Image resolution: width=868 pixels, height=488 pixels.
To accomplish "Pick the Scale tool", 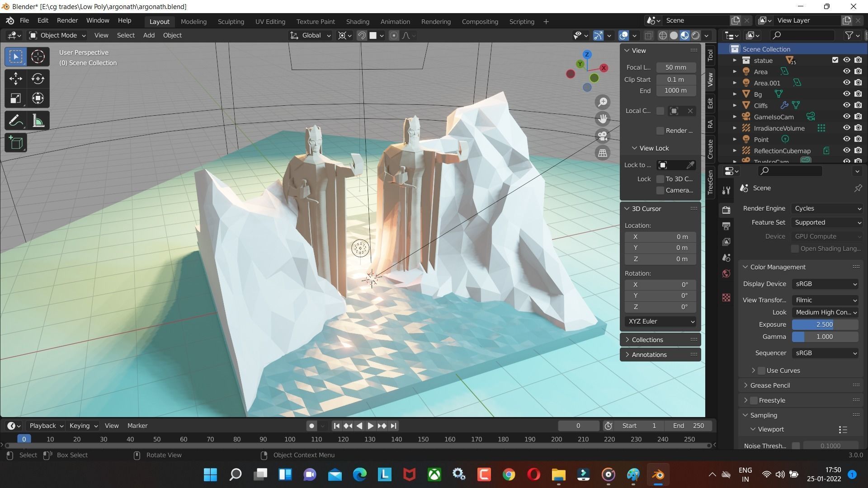I will point(16,98).
